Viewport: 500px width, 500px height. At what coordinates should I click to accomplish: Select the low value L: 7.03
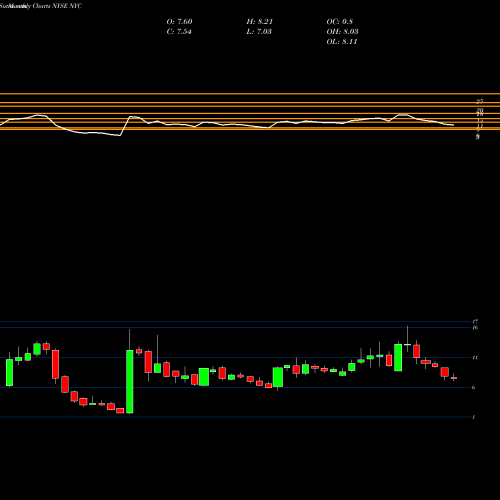point(259,32)
